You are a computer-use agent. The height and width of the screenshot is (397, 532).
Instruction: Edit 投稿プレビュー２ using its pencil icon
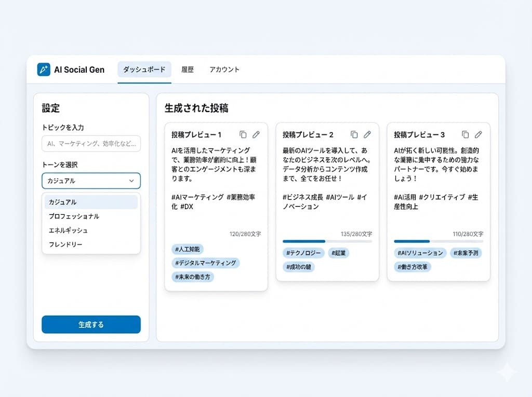point(367,134)
